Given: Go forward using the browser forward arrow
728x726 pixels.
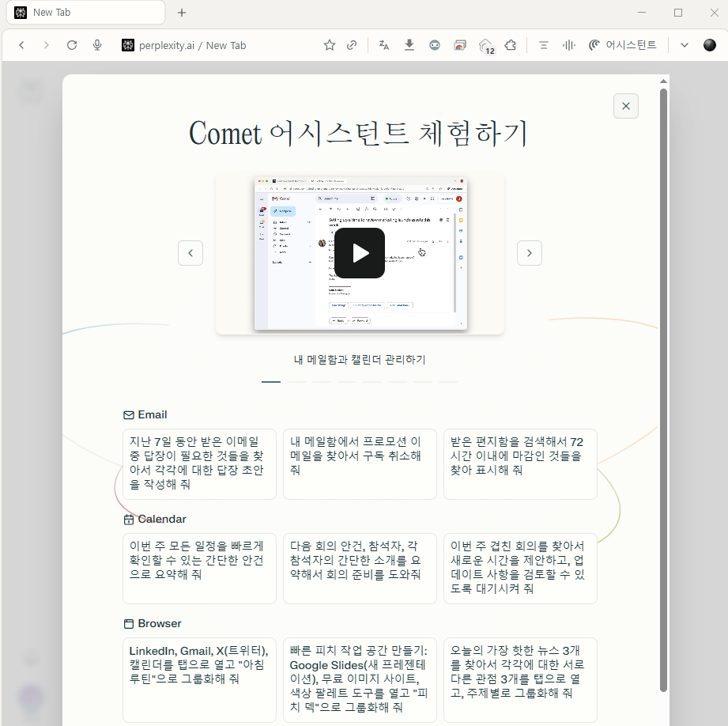Looking at the screenshot, I should [x=46, y=45].
